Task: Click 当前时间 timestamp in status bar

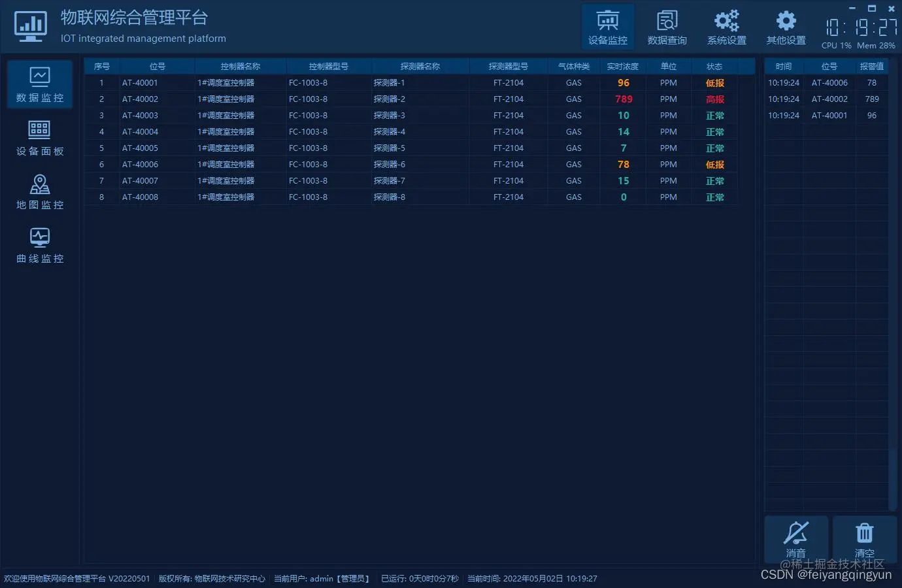Action: point(532,579)
